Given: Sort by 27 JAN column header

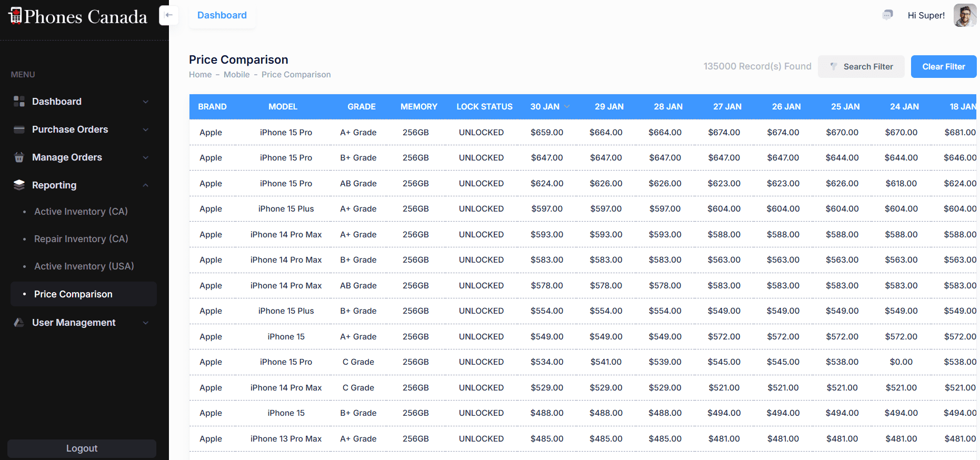Looking at the screenshot, I should (x=727, y=106).
